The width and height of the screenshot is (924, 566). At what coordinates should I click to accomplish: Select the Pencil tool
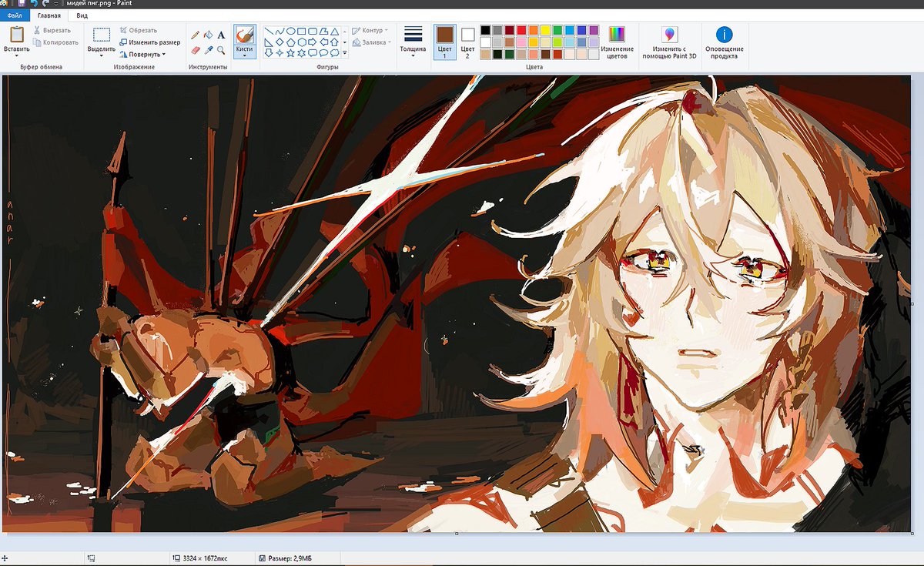(x=195, y=35)
